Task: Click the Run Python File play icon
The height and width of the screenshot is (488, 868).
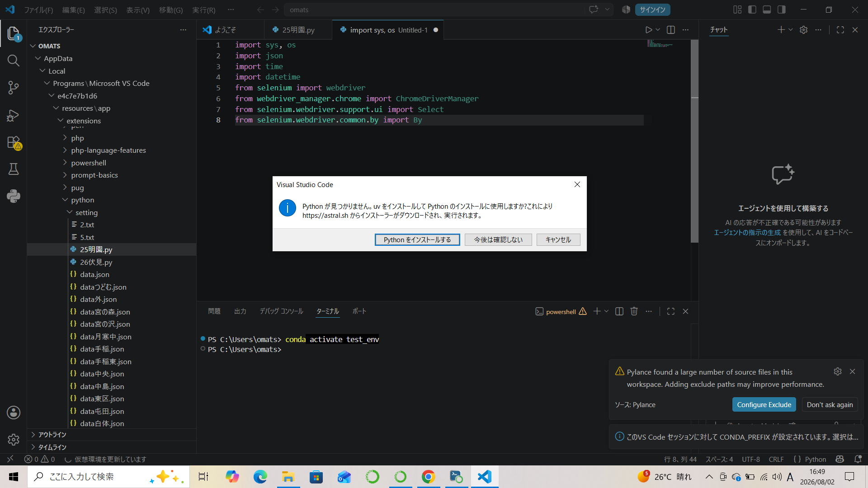Action: tap(649, 30)
